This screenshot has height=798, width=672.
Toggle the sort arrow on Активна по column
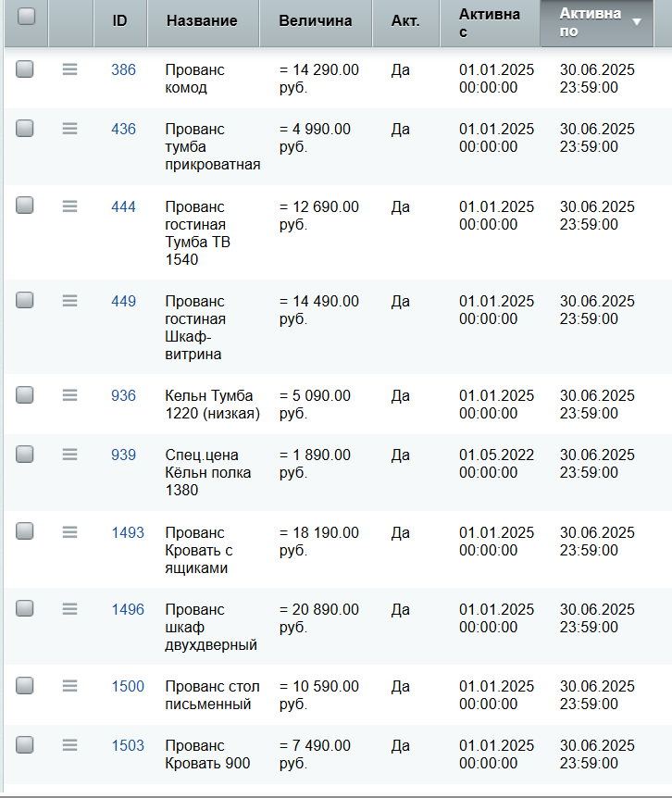pos(637,22)
